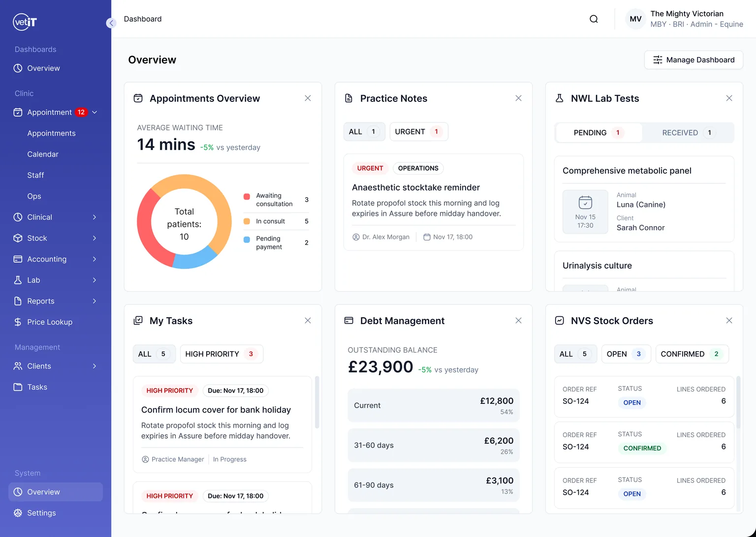The width and height of the screenshot is (756, 537).
Task: Filter My Tasks by ALL
Action: coord(154,354)
